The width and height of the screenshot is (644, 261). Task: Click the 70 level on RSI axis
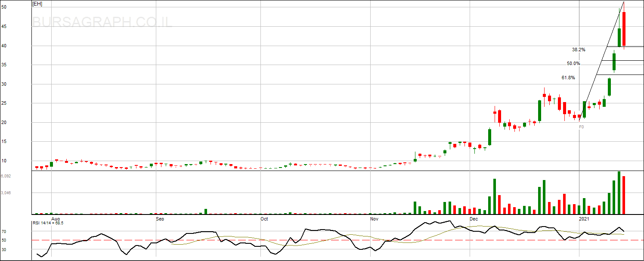coord(4,232)
